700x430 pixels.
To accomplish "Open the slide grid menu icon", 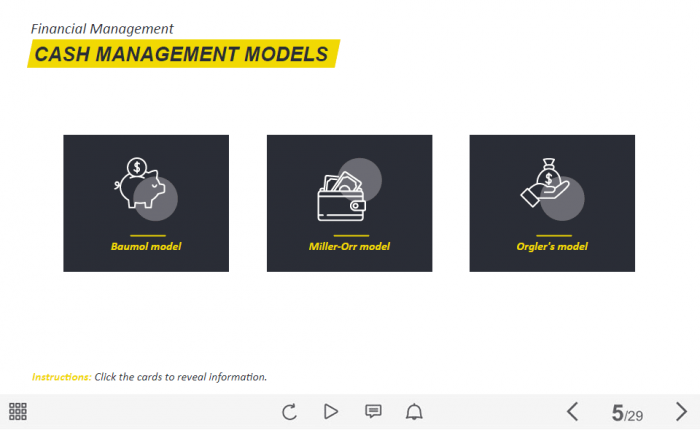I will (18, 411).
